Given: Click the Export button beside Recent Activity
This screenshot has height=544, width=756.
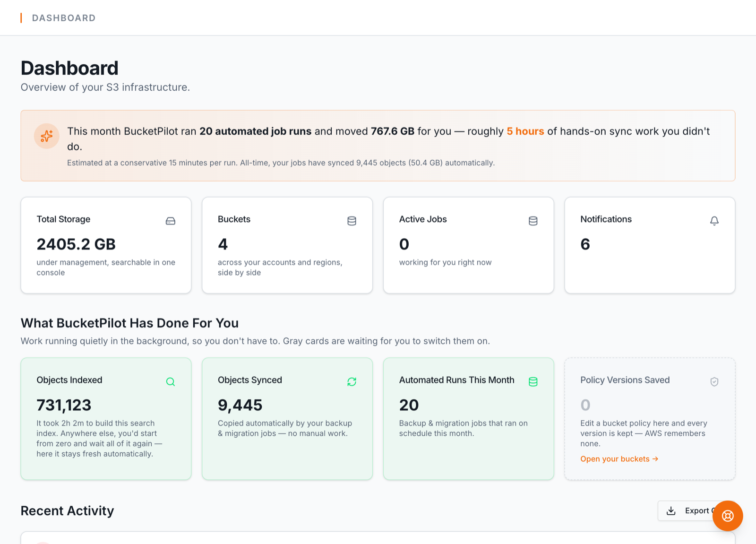Looking at the screenshot, I should pos(696,510).
